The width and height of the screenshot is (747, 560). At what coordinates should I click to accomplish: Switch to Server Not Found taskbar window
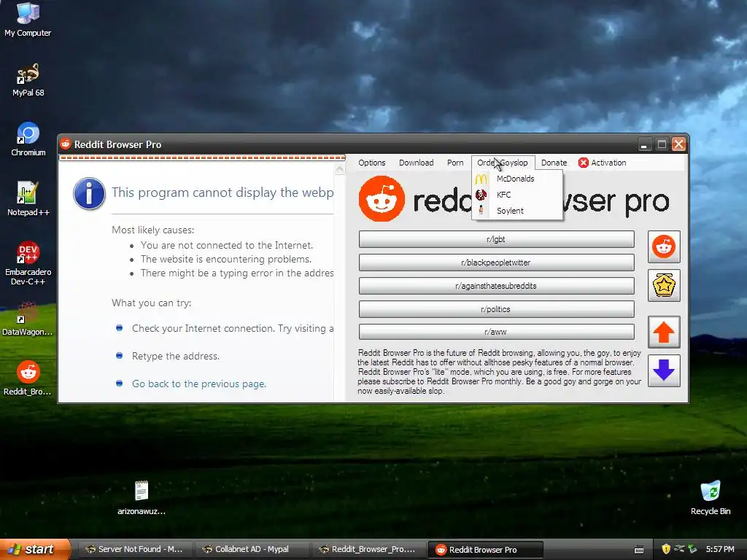[x=134, y=550]
